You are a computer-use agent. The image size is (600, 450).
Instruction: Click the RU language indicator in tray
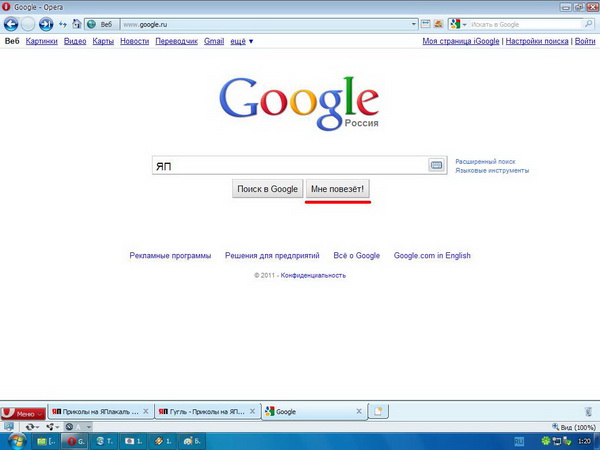(519, 442)
